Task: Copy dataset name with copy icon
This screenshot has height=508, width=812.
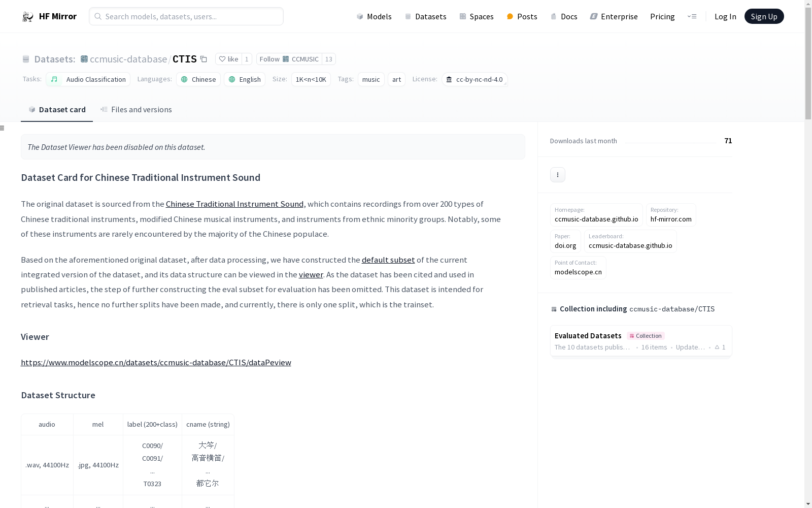Action: (204, 59)
